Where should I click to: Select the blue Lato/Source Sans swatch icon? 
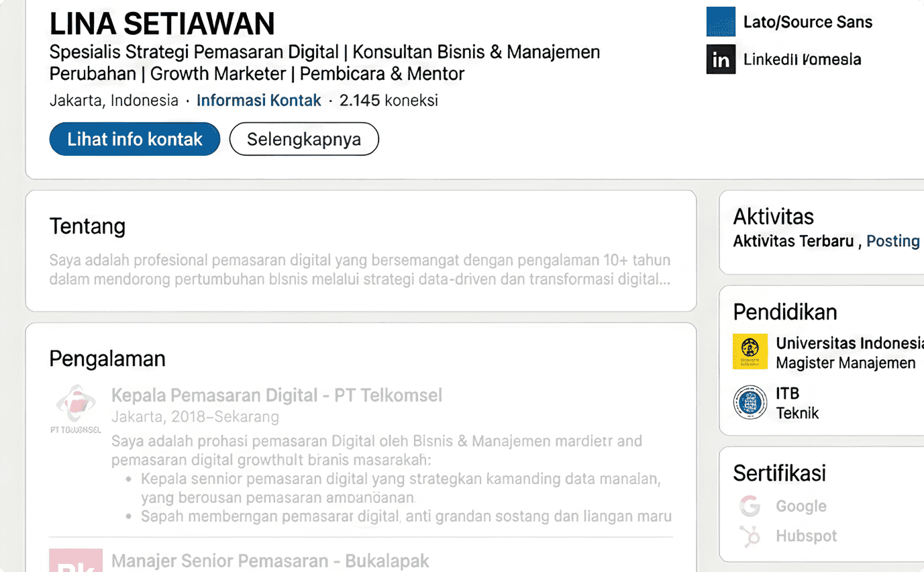(719, 21)
